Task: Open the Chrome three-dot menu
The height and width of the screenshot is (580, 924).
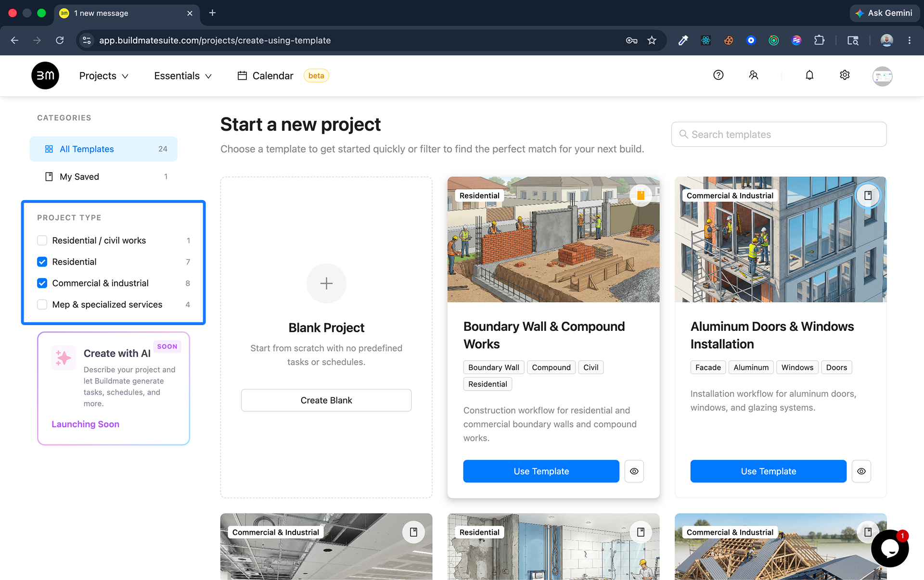Action: 909,40
